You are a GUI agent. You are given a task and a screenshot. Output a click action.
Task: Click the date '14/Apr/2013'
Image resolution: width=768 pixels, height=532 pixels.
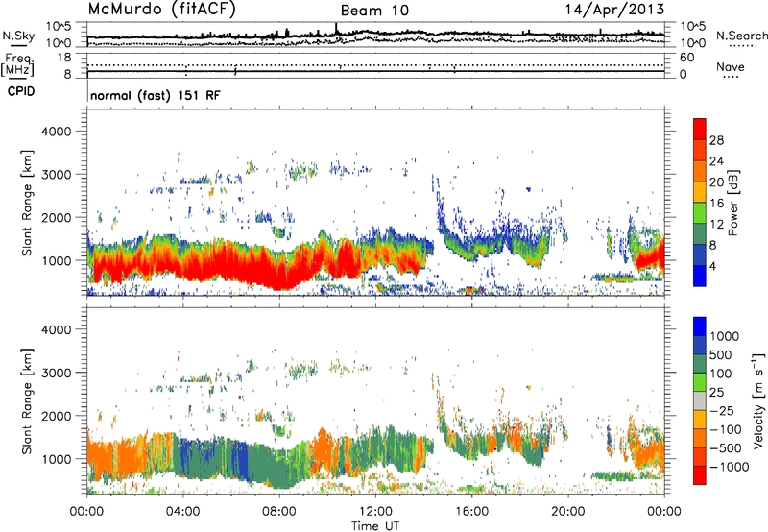(x=614, y=10)
